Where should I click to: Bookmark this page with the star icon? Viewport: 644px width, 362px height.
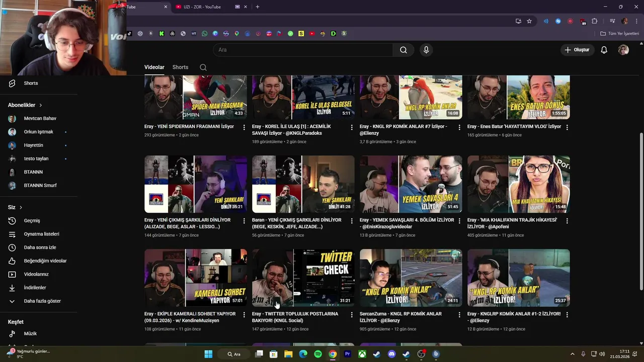point(529,21)
